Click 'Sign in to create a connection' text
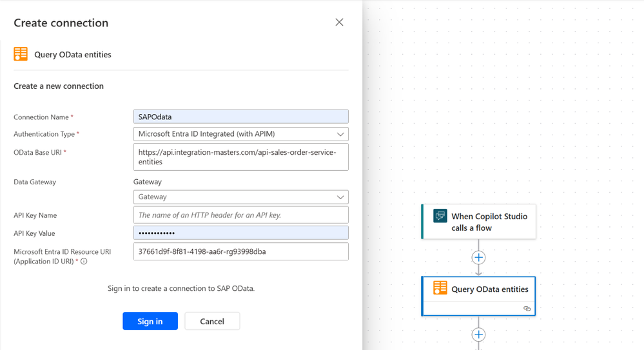Image resolution: width=644 pixels, height=350 pixels. 181,288
